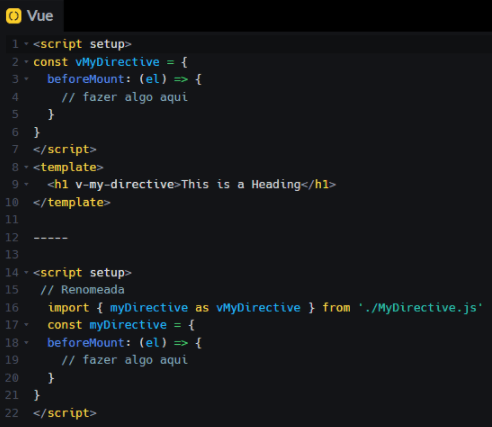Image resolution: width=492 pixels, height=427 pixels.
Task: Click the '-----' separator text on line 12
Action: (51, 238)
